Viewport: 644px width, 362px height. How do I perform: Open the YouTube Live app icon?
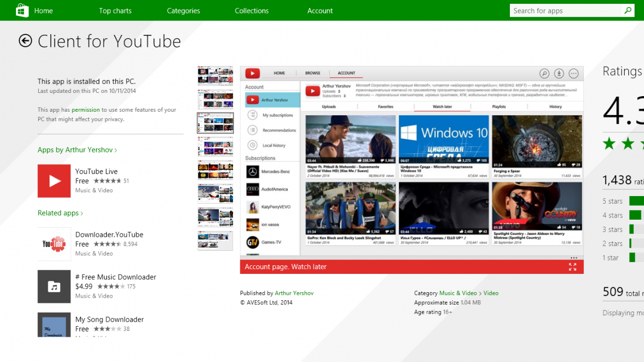click(x=54, y=181)
